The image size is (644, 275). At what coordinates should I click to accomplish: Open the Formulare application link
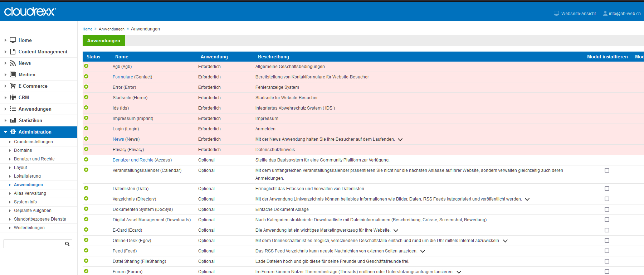(x=123, y=77)
